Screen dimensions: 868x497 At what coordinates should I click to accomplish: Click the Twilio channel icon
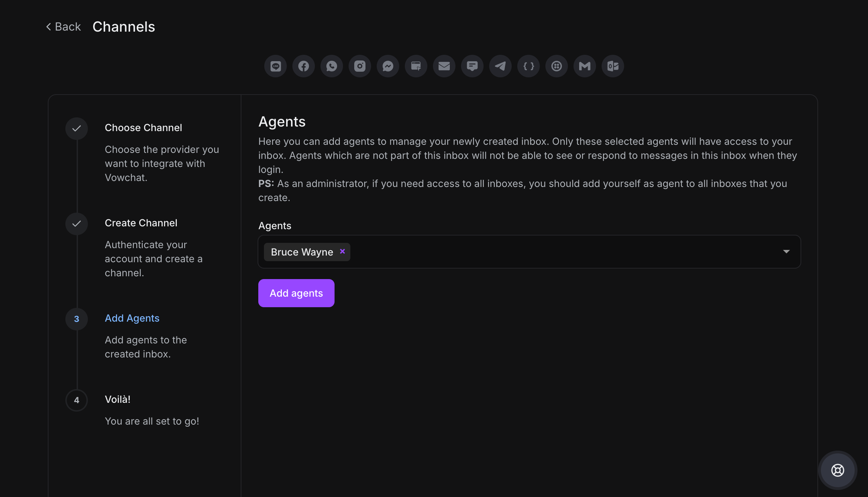coord(557,66)
